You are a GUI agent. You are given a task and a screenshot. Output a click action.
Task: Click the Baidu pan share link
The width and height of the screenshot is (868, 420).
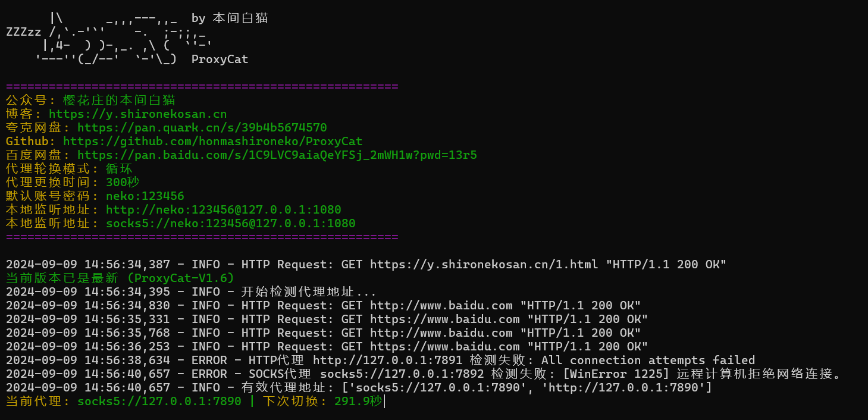coord(277,155)
